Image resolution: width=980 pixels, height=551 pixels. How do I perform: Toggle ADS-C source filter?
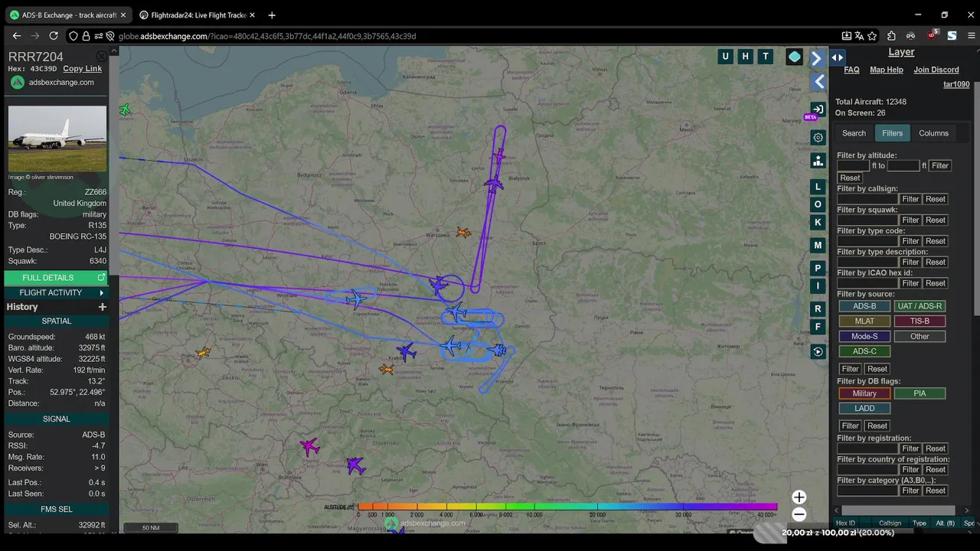pyautogui.click(x=864, y=351)
